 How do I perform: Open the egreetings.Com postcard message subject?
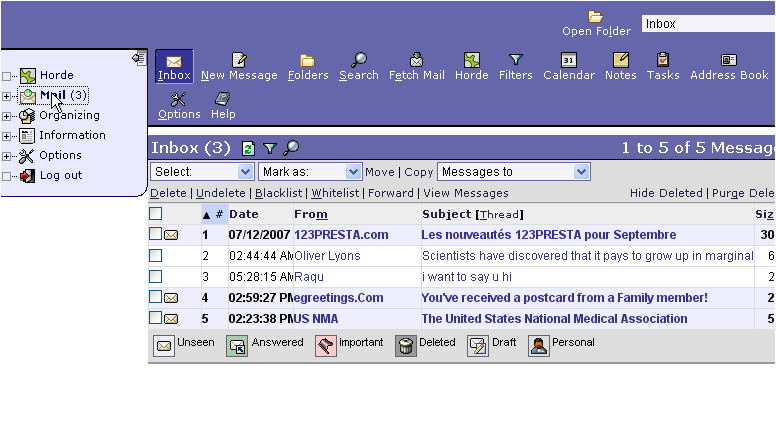point(564,297)
